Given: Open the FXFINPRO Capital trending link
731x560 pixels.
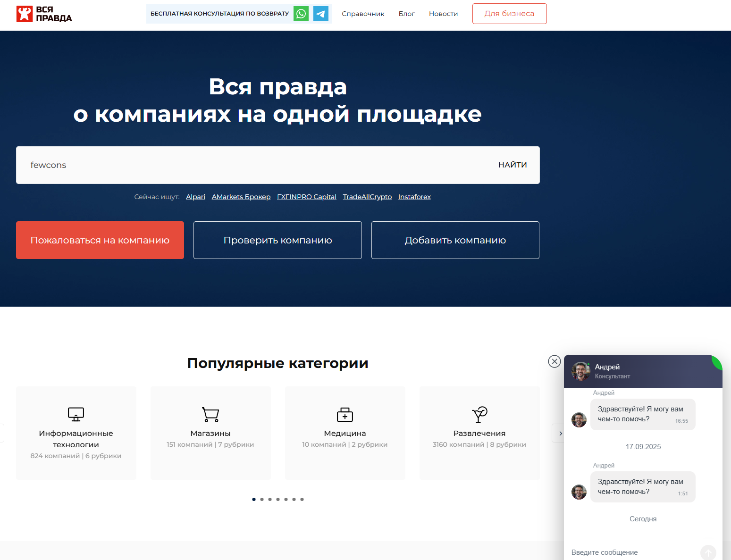Looking at the screenshot, I should pos(307,197).
